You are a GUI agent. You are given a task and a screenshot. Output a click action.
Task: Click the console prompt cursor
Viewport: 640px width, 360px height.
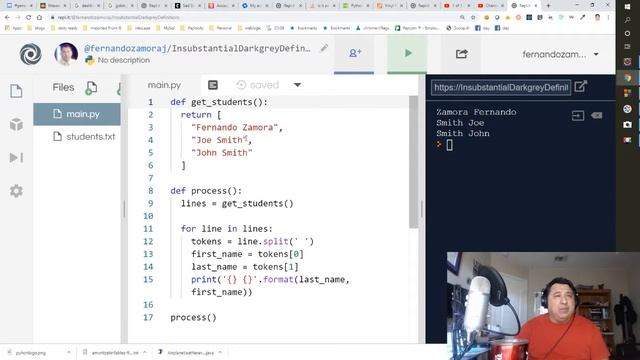coord(449,145)
